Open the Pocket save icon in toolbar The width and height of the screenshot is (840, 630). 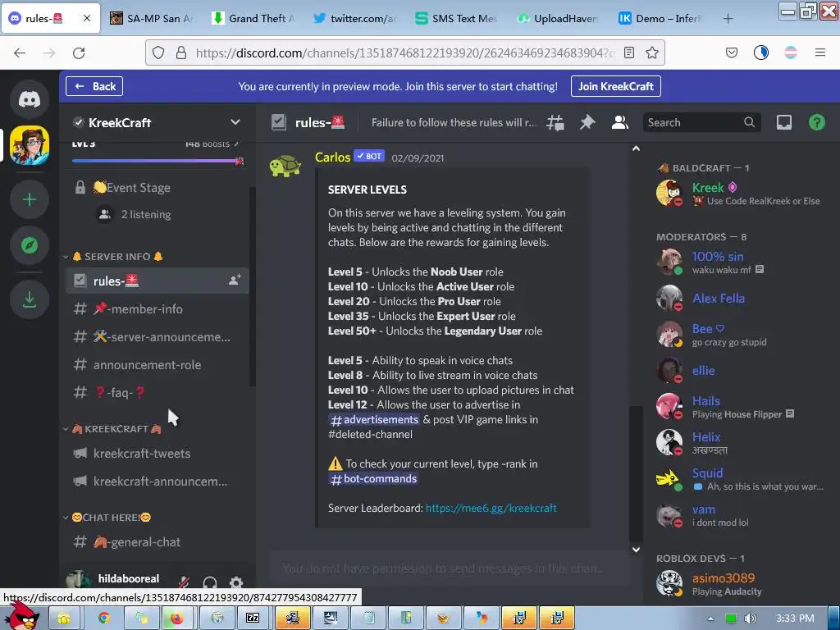731,52
